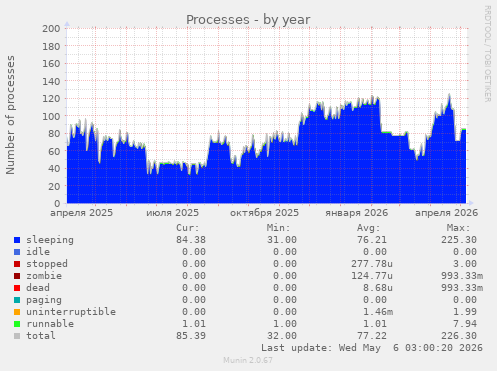Select the 'runnable' legend label

click(x=50, y=324)
